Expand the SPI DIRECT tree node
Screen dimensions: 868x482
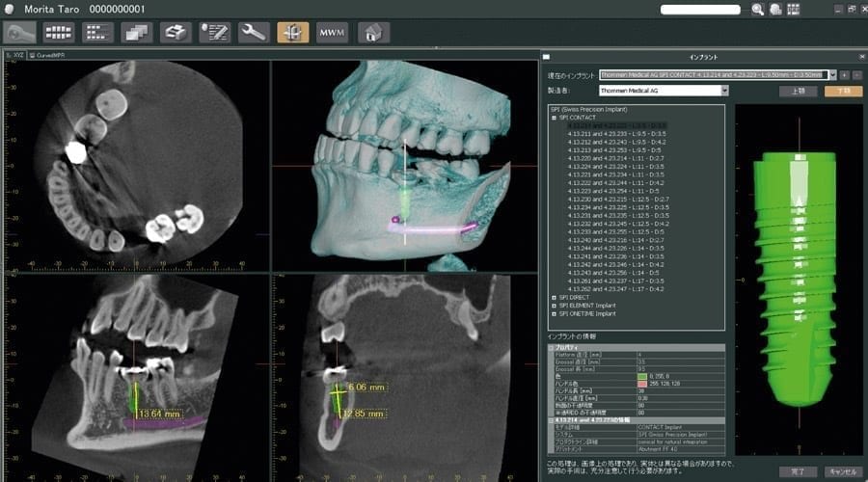(554, 297)
